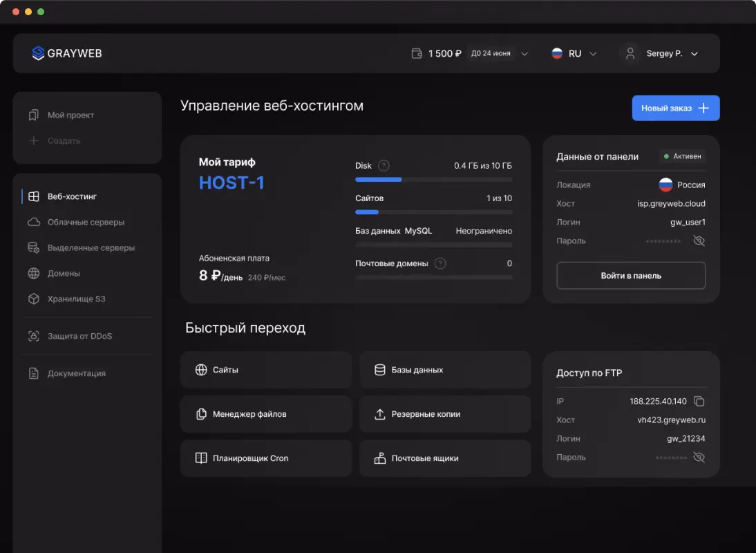
Task: Open the Sergey P. account dropdown chevron
Action: pos(694,53)
